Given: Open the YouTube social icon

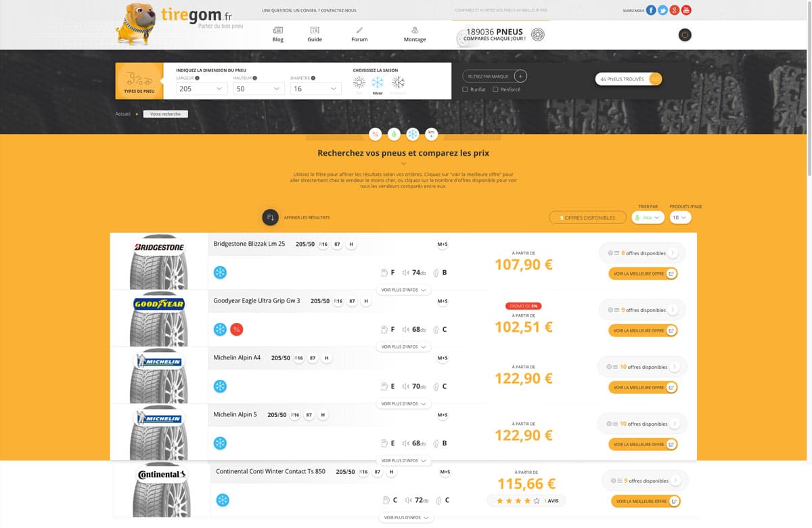Looking at the screenshot, I should [686, 10].
